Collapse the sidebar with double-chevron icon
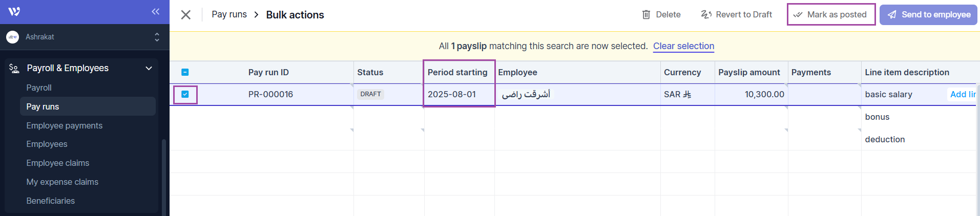Viewport: 980px width, 216px height. click(x=155, y=11)
